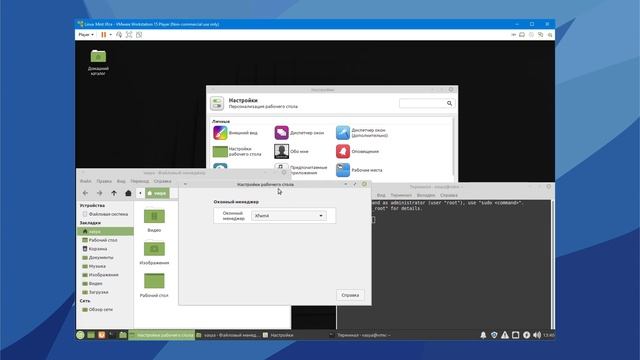Select the Рабочий стол folder in file pane
The height and width of the screenshot is (360, 640).
pyautogui.click(x=154, y=285)
